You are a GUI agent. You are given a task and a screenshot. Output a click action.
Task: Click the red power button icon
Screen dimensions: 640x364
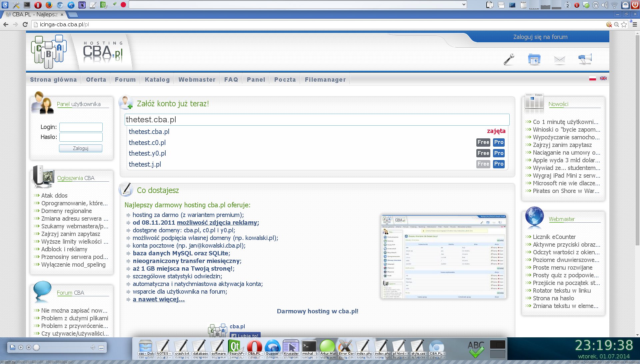[x=635, y=5]
